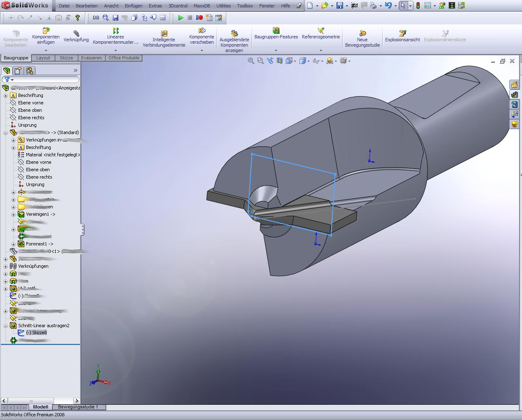Collapse Schnitt-Linear austragen2 feature
The width and height of the screenshot is (522, 420).
point(5,326)
